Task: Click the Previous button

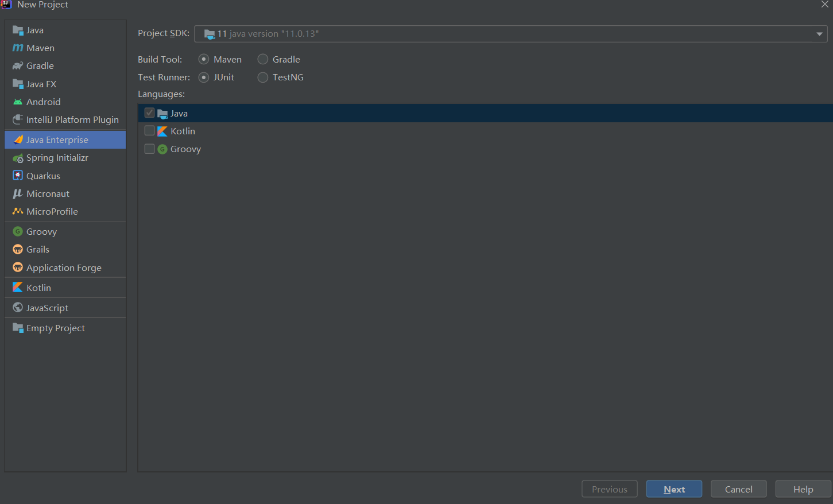Action: tap(610, 489)
